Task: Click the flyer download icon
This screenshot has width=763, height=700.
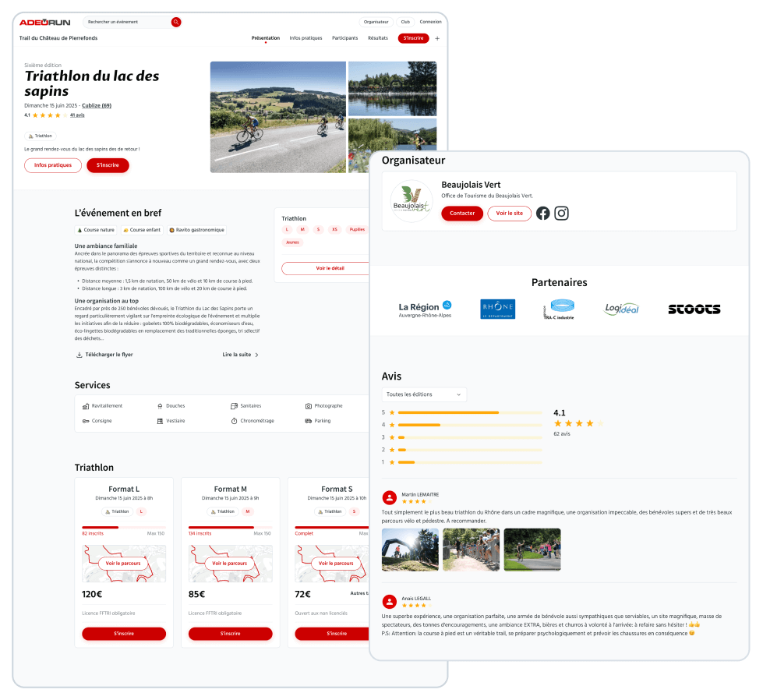Action: (79, 355)
